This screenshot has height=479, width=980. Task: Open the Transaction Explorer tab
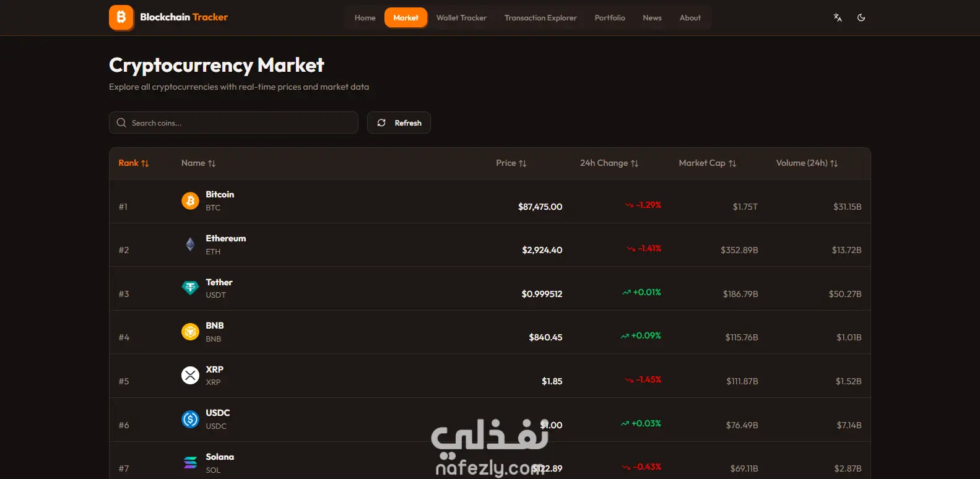540,18
